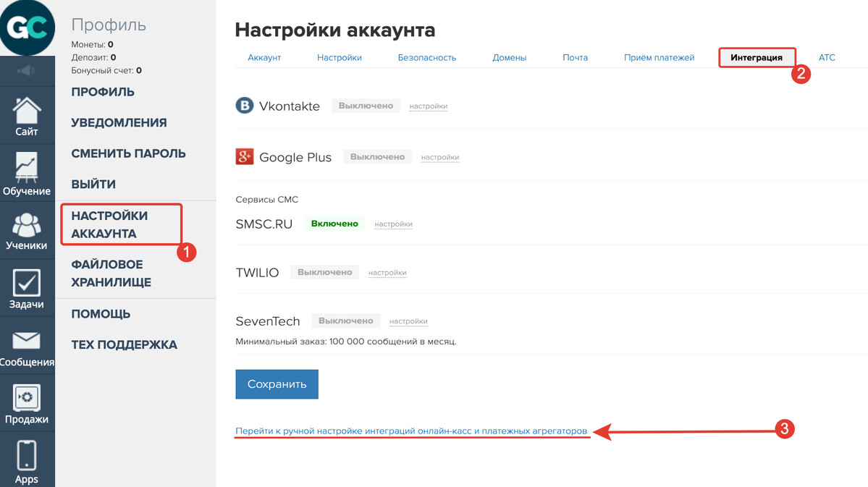868x487 pixels.
Task: Click the Профиль panel heading
Action: tap(109, 25)
